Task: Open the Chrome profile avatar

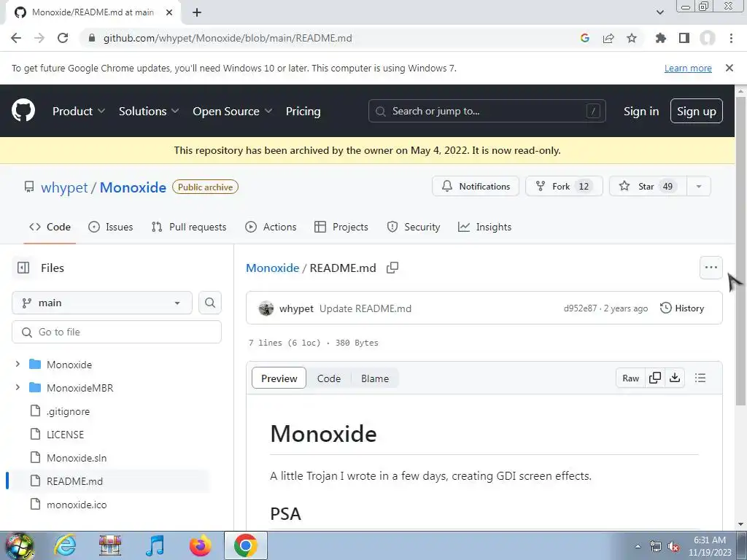Action: click(708, 38)
